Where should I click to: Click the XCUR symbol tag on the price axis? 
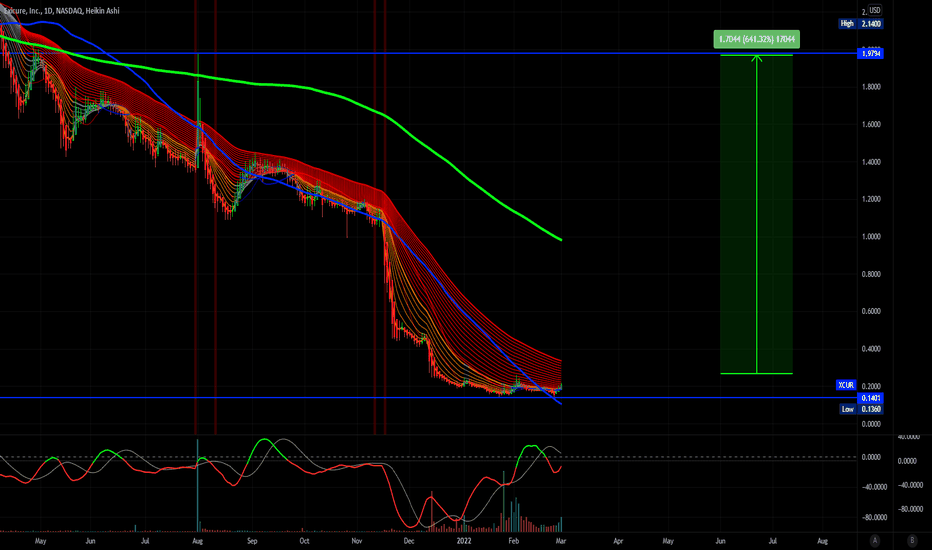coord(846,385)
